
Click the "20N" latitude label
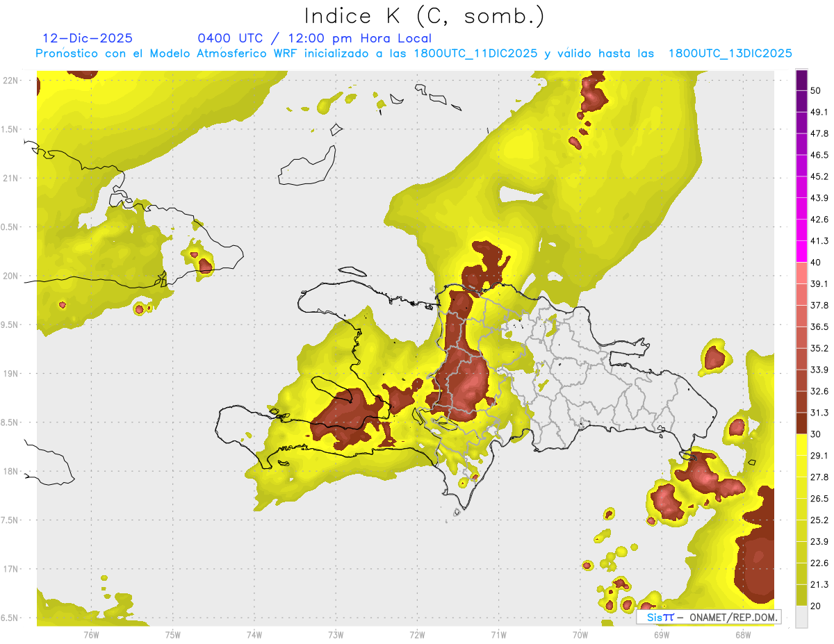(x=11, y=276)
